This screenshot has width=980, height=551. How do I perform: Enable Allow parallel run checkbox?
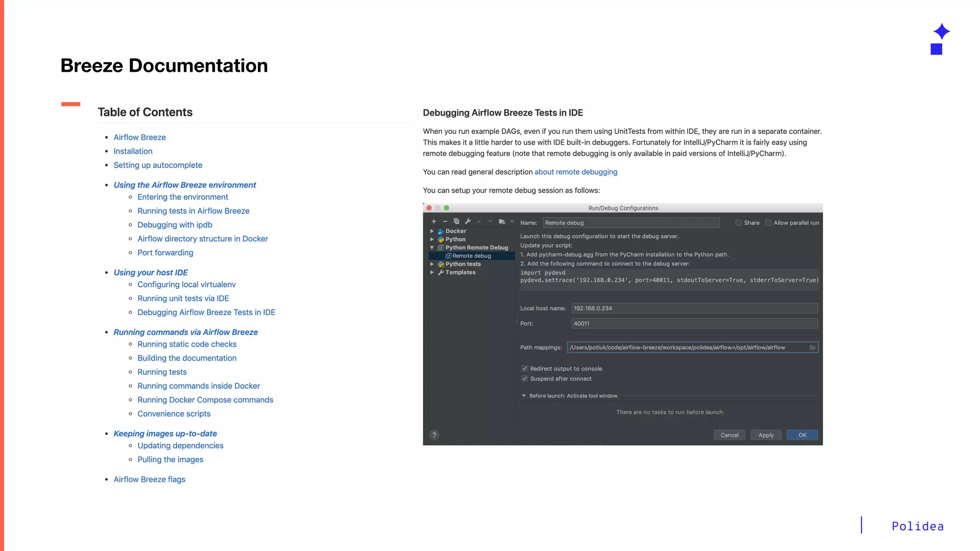click(x=768, y=223)
